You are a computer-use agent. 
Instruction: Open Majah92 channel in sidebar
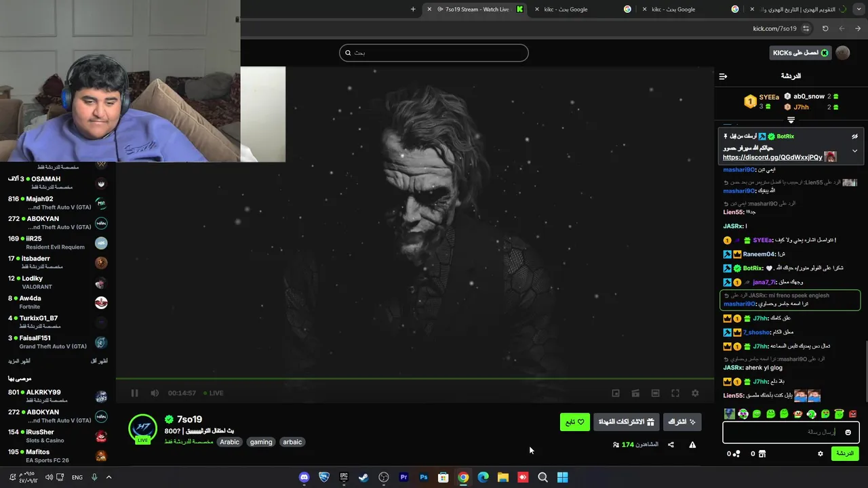click(58, 203)
